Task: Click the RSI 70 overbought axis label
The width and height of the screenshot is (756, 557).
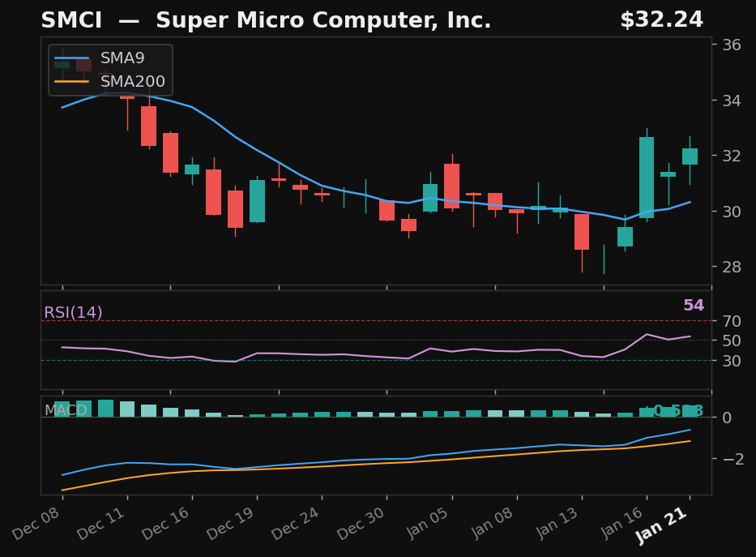Action: (x=732, y=321)
